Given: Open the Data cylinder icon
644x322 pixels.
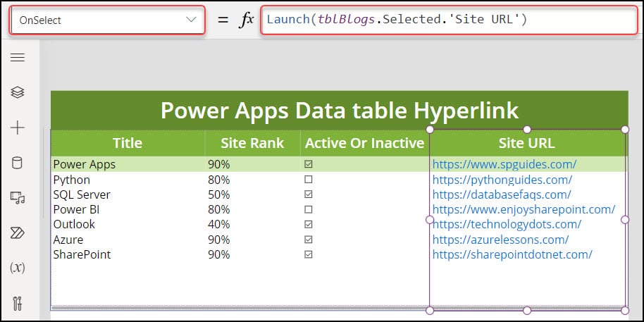Looking at the screenshot, I should pos(17,163).
